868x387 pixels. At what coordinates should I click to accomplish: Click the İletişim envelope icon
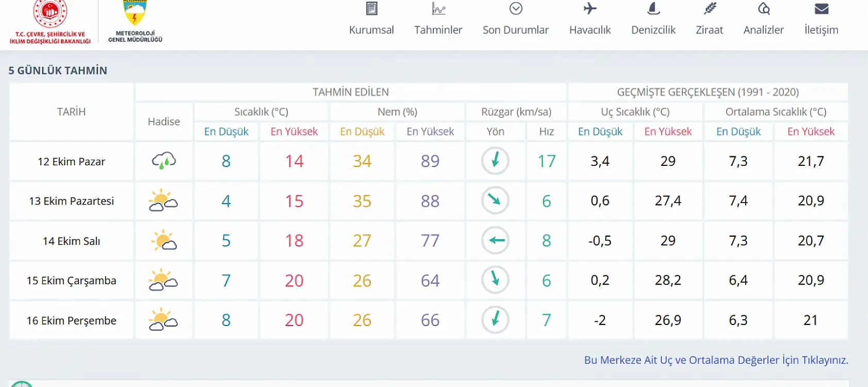click(x=821, y=9)
